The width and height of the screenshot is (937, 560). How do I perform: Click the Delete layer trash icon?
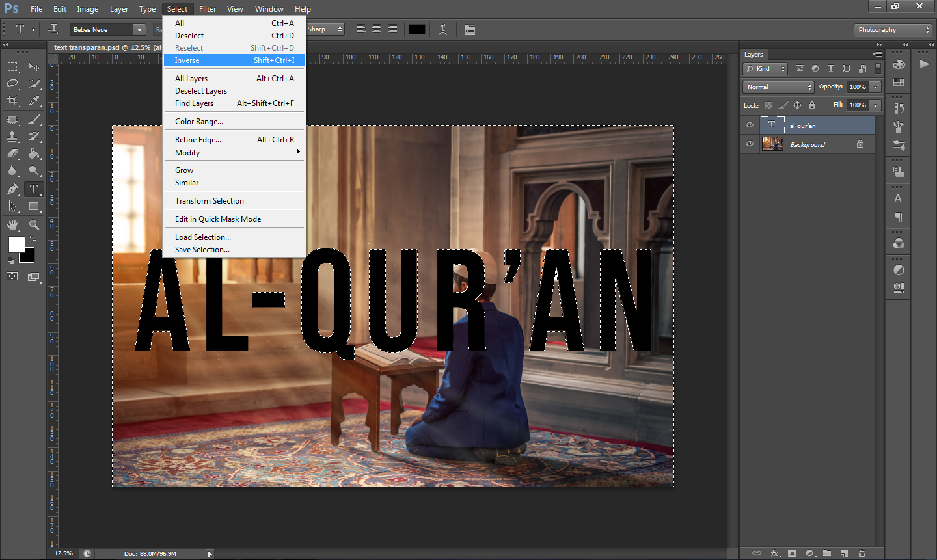[x=862, y=553]
